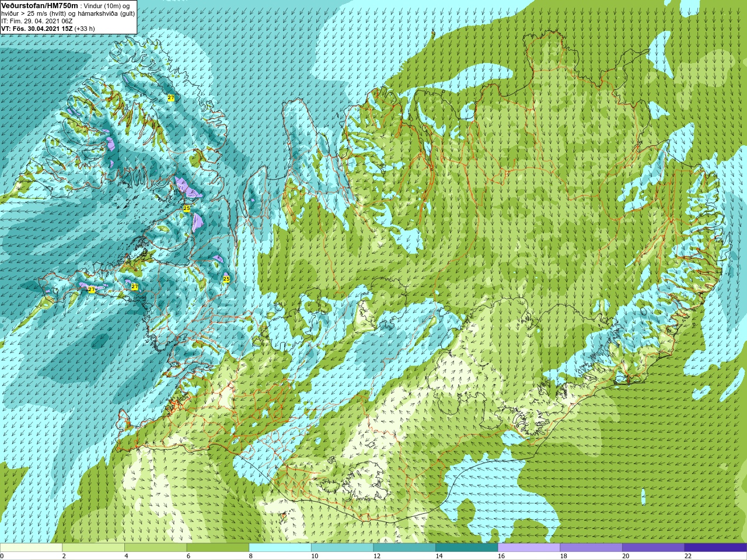Select the light cyan 8–10 m/s legend swatch
Image resolution: width=747 pixels, height=560 pixels.
click(x=280, y=548)
